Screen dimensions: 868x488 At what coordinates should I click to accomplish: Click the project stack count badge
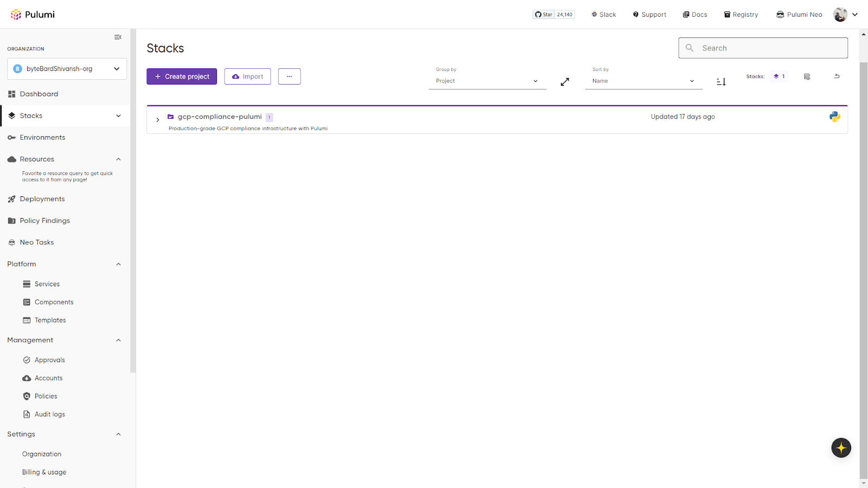point(269,117)
